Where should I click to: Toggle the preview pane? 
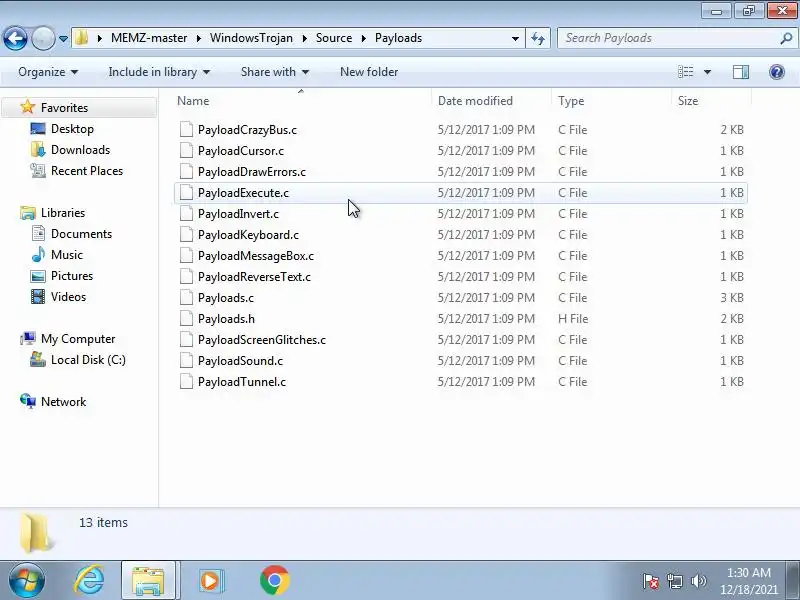point(741,72)
